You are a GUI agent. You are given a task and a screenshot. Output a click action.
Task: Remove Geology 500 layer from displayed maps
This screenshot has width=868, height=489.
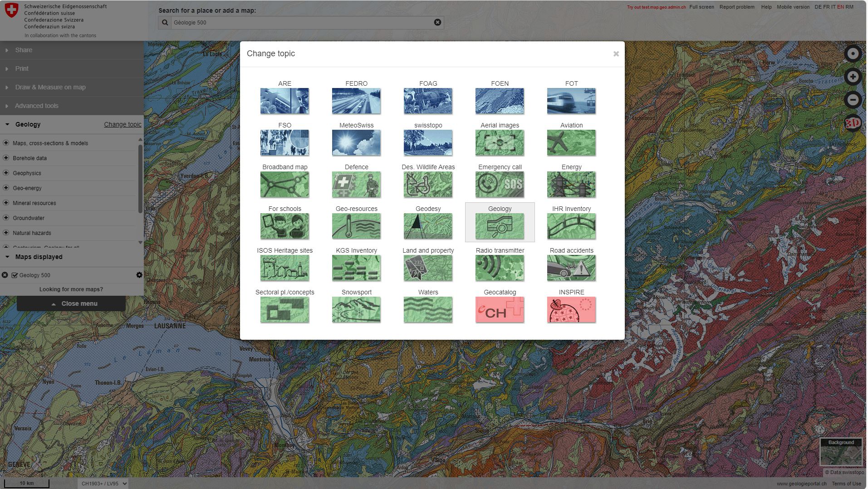5,275
